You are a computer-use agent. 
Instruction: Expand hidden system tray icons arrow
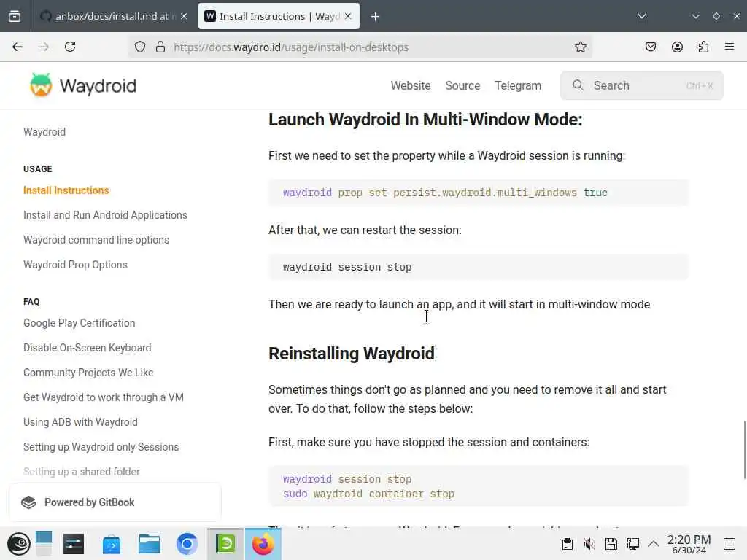click(x=654, y=544)
